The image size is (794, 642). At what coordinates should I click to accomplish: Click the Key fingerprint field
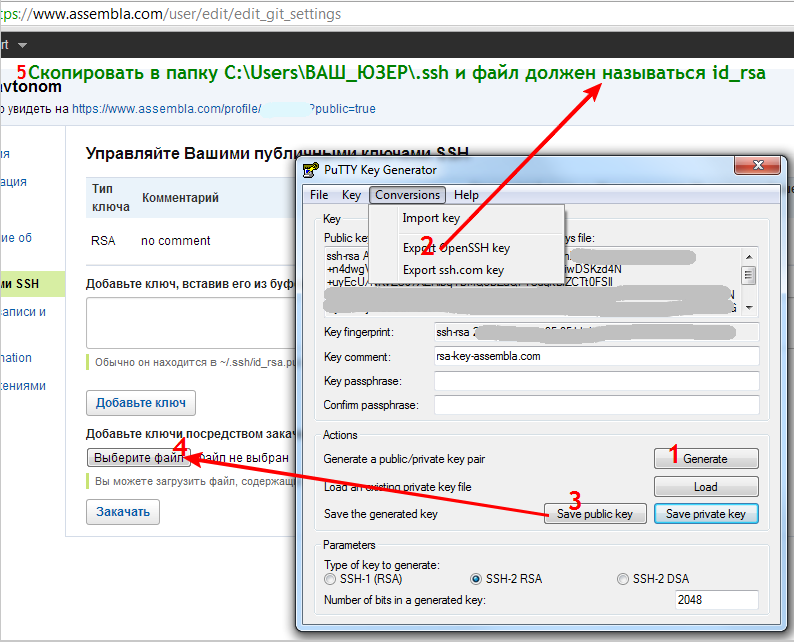(x=597, y=332)
